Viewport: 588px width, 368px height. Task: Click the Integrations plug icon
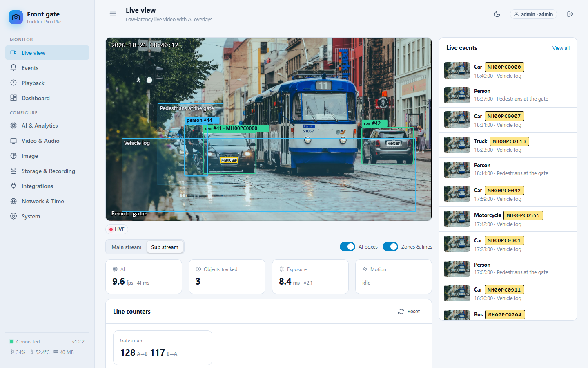pyautogui.click(x=13, y=186)
